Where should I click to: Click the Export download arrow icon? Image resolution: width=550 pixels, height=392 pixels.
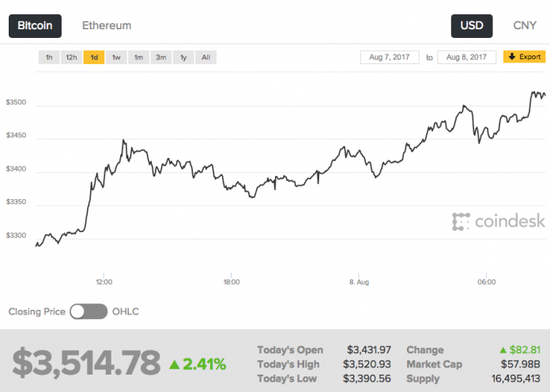click(x=511, y=57)
